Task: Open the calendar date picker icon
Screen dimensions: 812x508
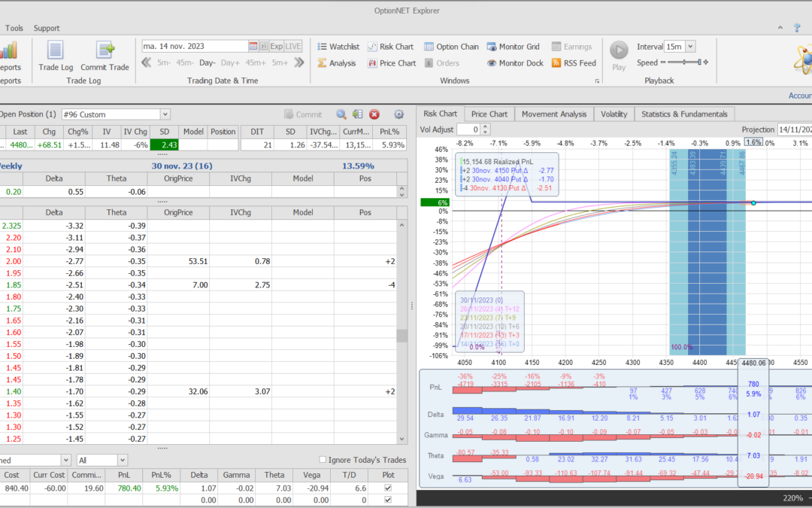Action: (253, 46)
